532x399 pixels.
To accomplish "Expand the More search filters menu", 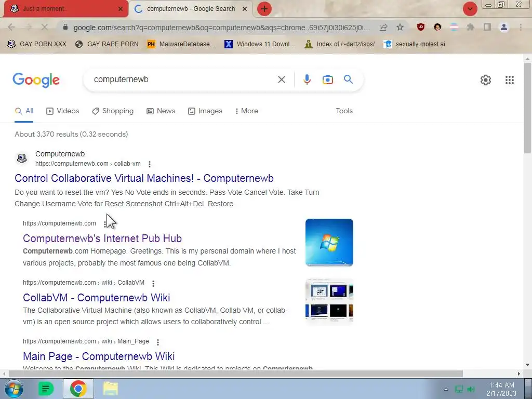I will pos(247,111).
